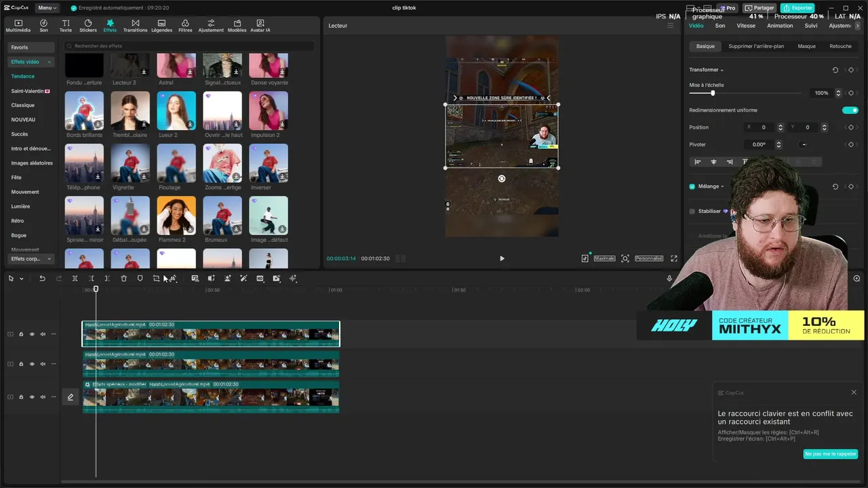This screenshot has height=488, width=868.
Task: Hide the middle video track with eye icon
Action: 32,364
